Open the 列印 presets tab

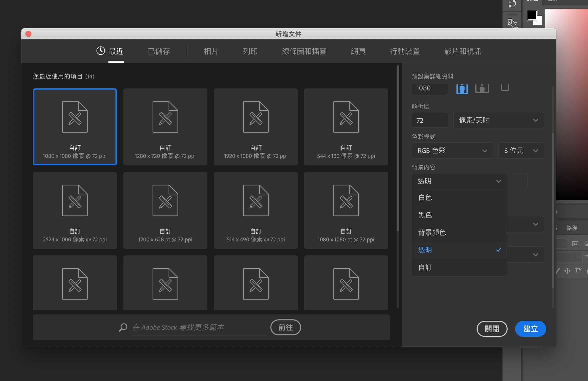pyautogui.click(x=250, y=51)
